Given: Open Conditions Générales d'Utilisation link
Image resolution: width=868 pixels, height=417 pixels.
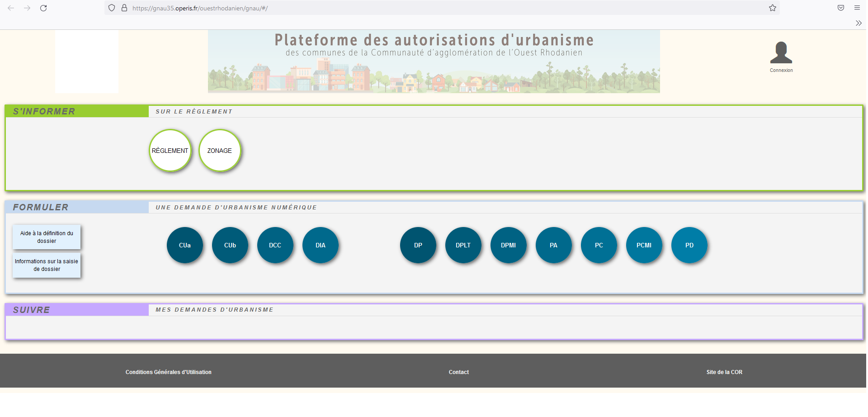Looking at the screenshot, I should point(169,372).
